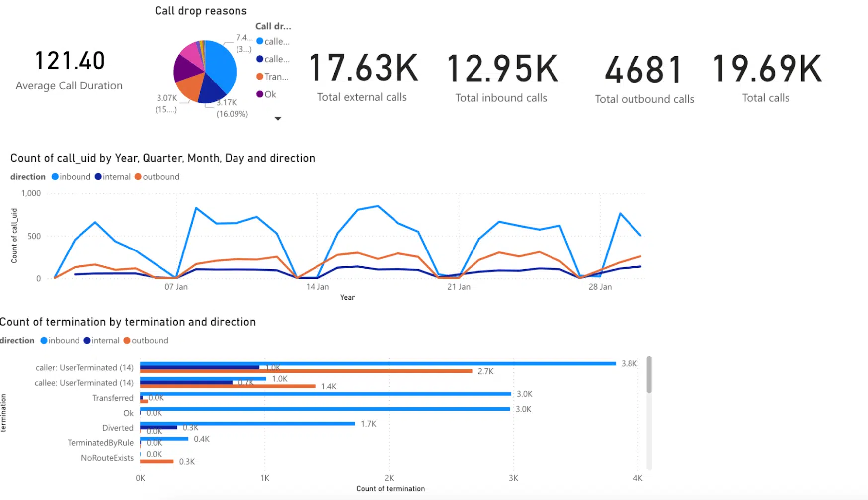
Task: Click the dark blue 'calle...' legend dot
Action: [260, 59]
